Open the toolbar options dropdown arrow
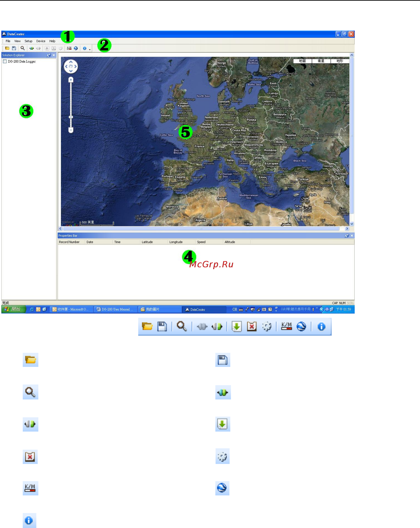This screenshot has height=528, width=420. 90,49
